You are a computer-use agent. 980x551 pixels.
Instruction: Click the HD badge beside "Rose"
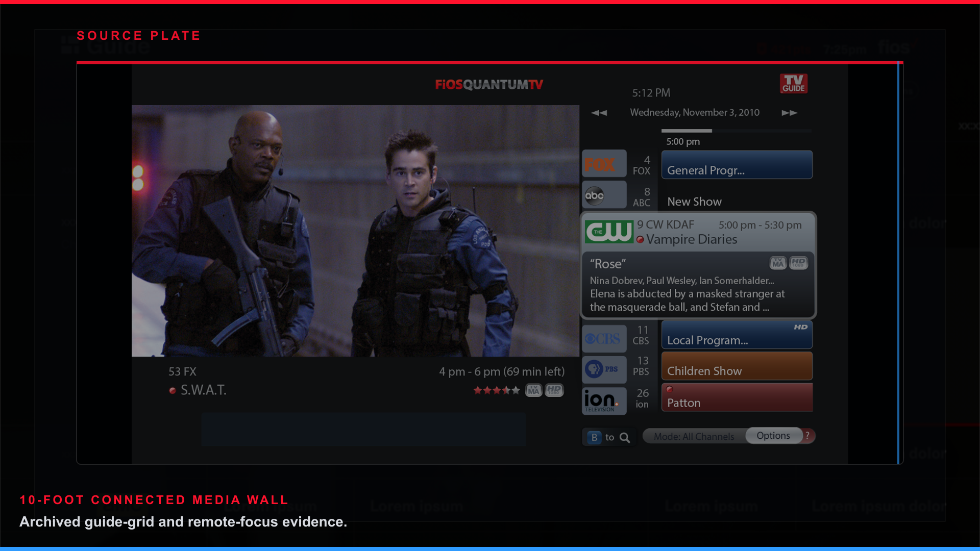(799, 263)
